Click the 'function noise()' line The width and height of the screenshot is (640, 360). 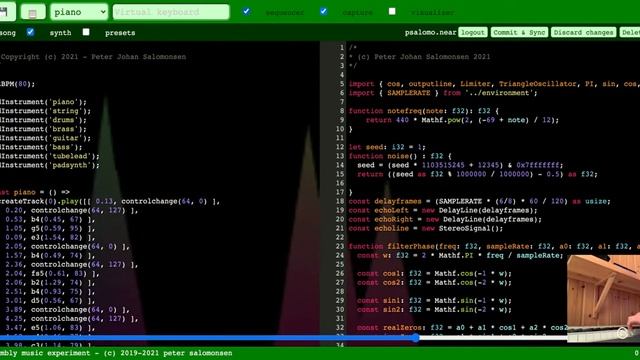pos(400,156)
